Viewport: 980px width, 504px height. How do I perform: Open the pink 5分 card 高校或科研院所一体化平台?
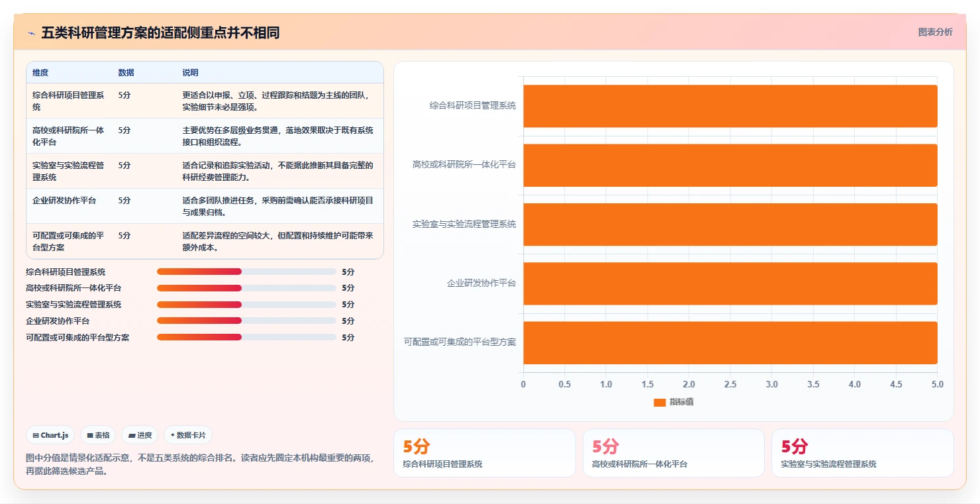[x=673, y=453]
